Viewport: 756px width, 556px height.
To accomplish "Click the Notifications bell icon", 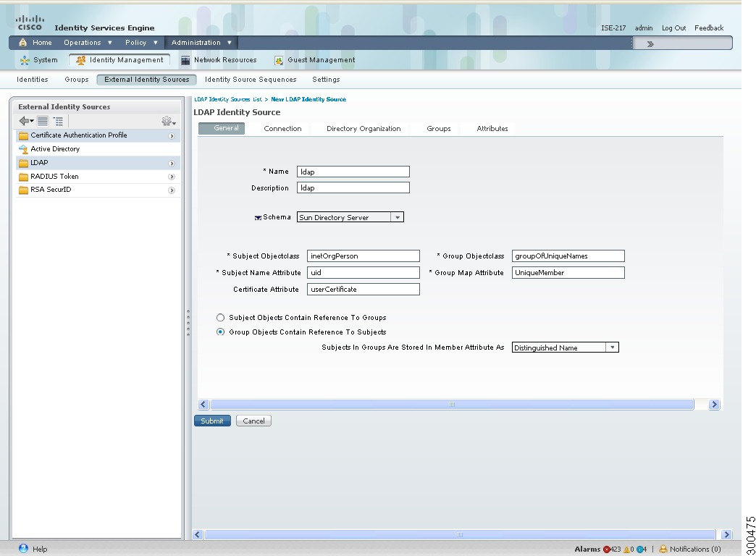I will (663, 549).
